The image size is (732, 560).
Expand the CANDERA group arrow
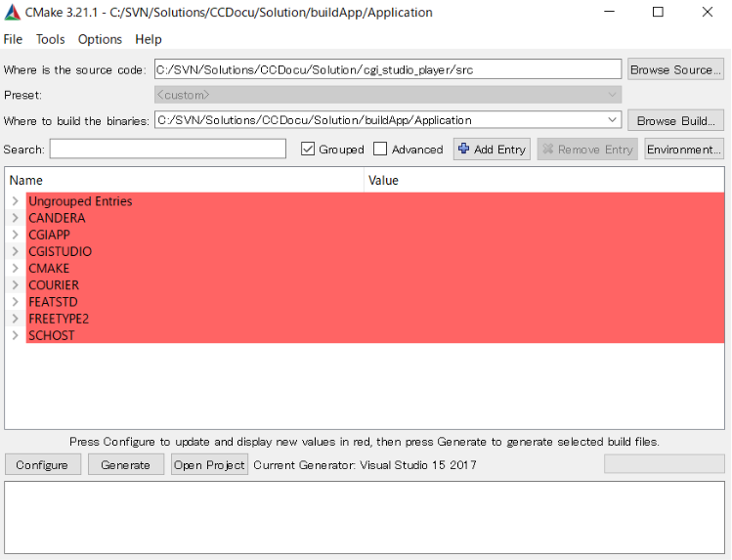coord(16,218)
